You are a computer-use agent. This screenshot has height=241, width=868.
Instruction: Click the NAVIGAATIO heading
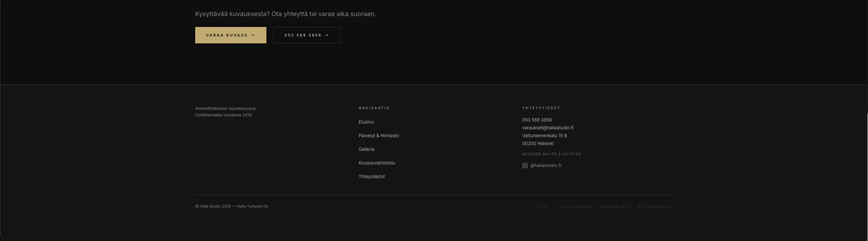click(x=374, y=108)
